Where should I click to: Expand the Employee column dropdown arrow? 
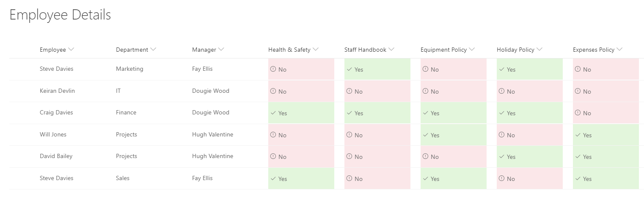pos(71,50)
